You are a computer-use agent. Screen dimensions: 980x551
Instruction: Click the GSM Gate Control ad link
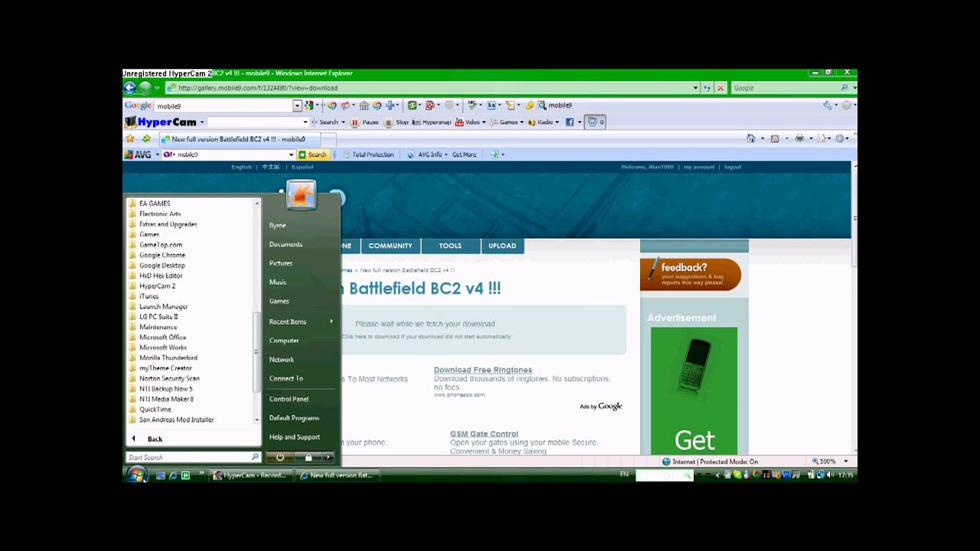click(484, 434)
